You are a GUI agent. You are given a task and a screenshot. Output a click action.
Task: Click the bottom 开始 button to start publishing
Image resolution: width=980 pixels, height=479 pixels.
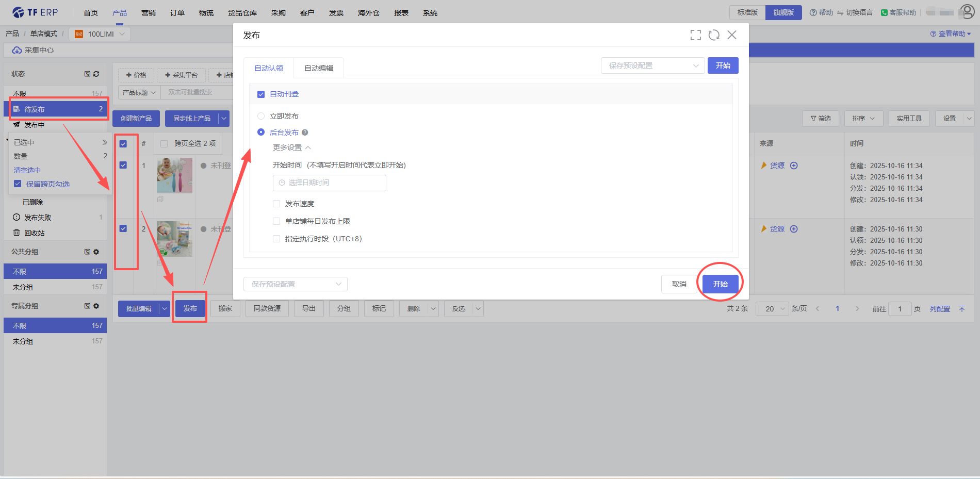click(720, 284)
